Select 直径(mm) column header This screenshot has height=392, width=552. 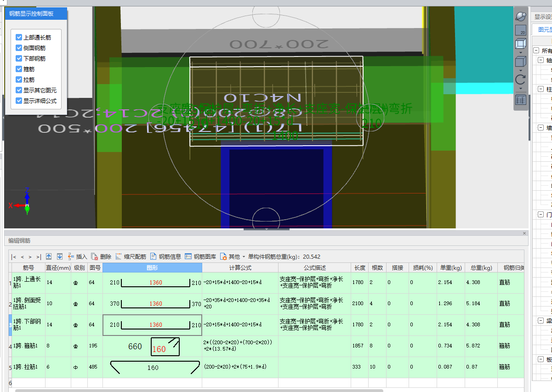pos(58,267)
